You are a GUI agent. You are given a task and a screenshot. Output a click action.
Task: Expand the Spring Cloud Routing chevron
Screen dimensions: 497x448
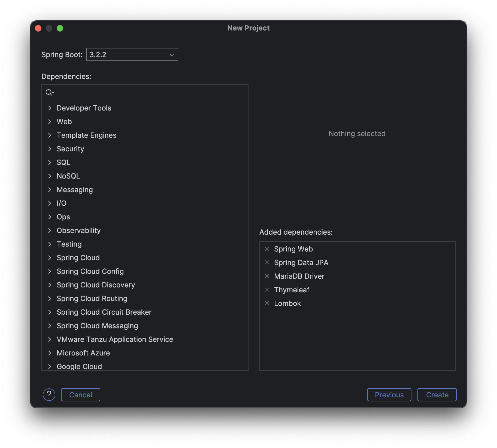(50, 299)
